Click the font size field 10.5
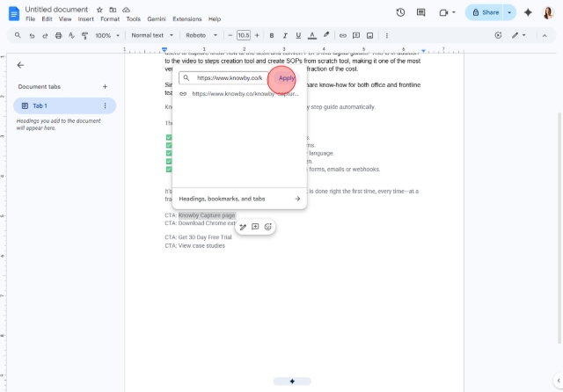This screenshot has height=392, width=563. [244, 35]
